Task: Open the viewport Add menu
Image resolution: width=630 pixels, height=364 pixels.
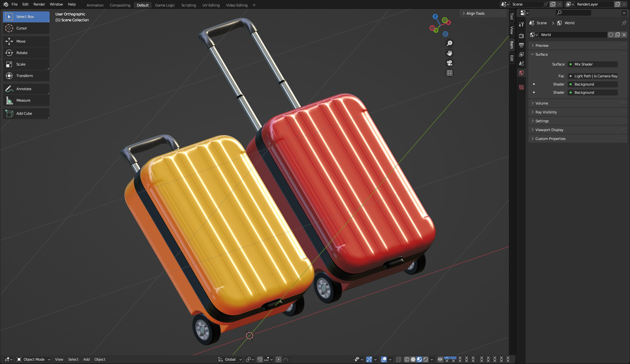Action: point(86,359)
